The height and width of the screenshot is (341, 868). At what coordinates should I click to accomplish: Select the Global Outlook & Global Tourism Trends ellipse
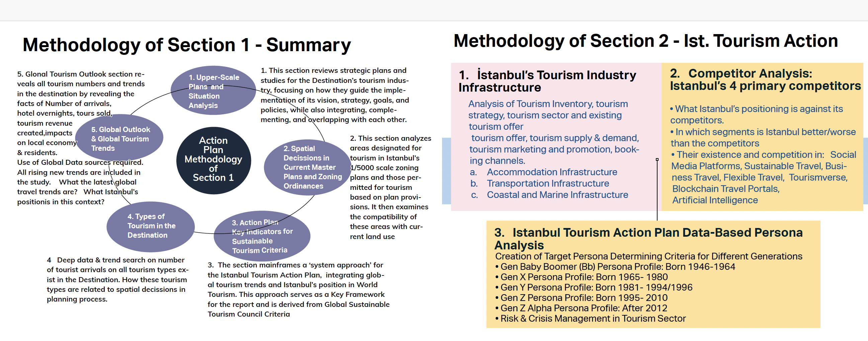pos(119,138)
